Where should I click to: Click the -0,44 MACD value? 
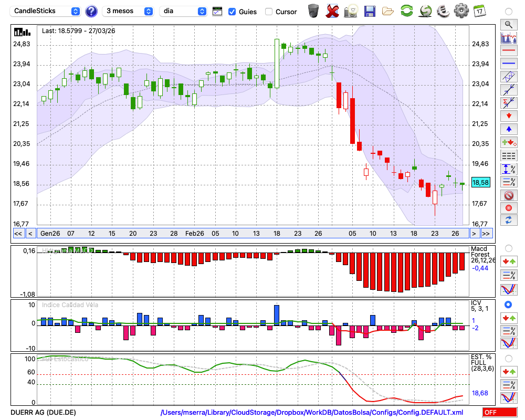tap(480, 268)
